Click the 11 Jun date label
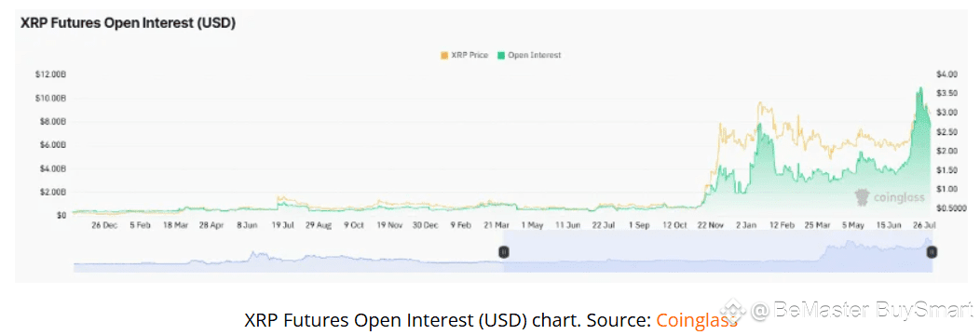The image size is (980, 335). [x=567, y=224]
